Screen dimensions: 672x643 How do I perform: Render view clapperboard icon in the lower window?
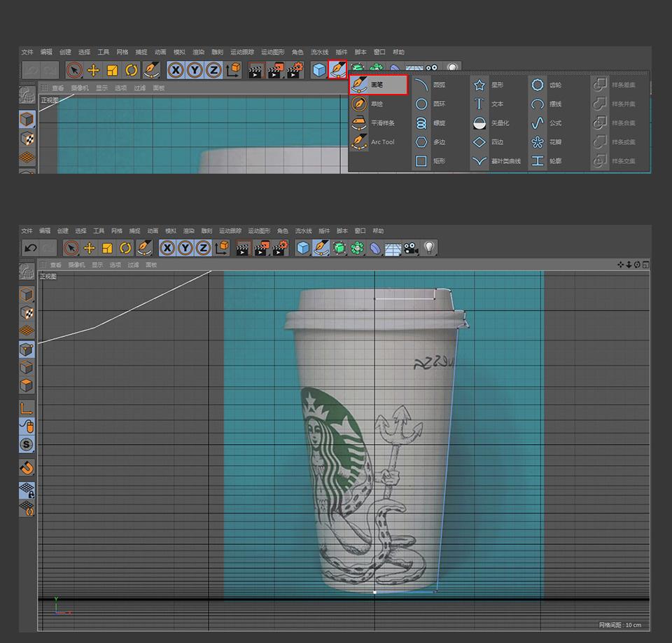[x=243, y=248]
